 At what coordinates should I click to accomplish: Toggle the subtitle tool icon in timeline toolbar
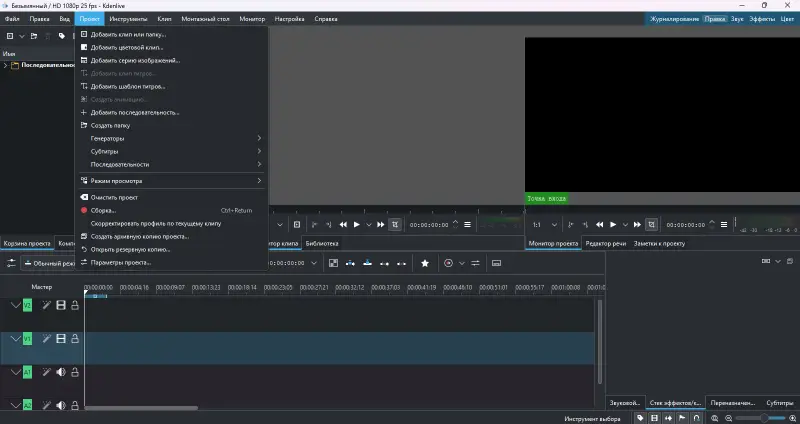[x=496, y=263]
